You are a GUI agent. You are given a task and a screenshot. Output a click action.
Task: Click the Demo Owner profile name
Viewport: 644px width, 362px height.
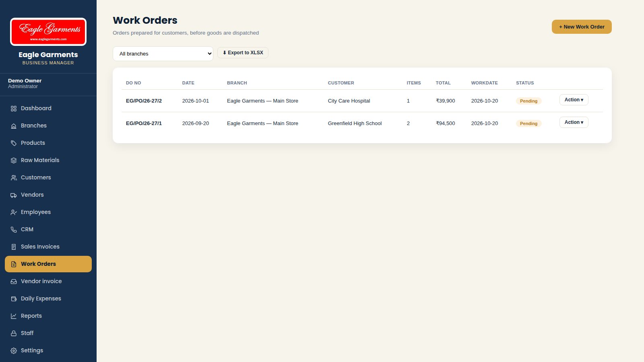tap(25, 80)
